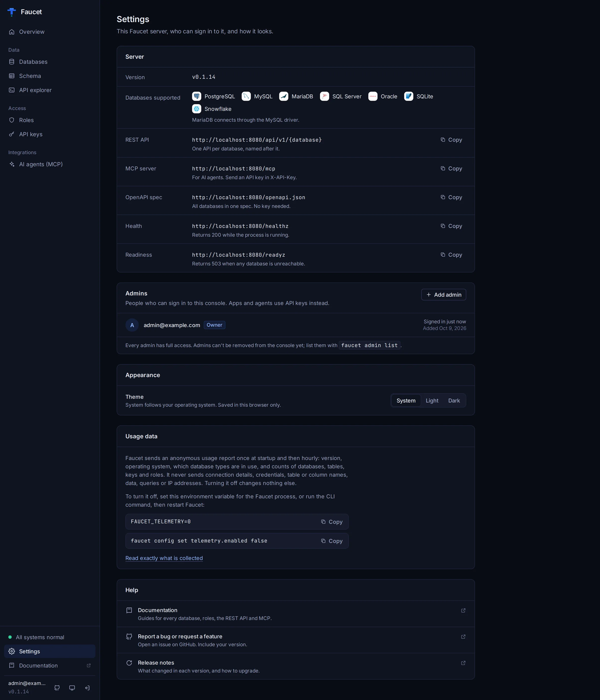Screen dimensions: 600x700
Task: Click the admin@example.com email
Action: 172,325
